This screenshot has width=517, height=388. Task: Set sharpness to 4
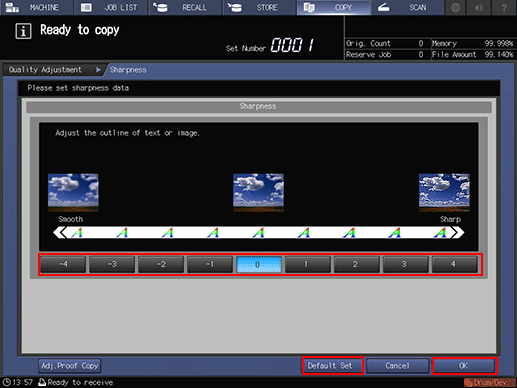click(455, 264)
